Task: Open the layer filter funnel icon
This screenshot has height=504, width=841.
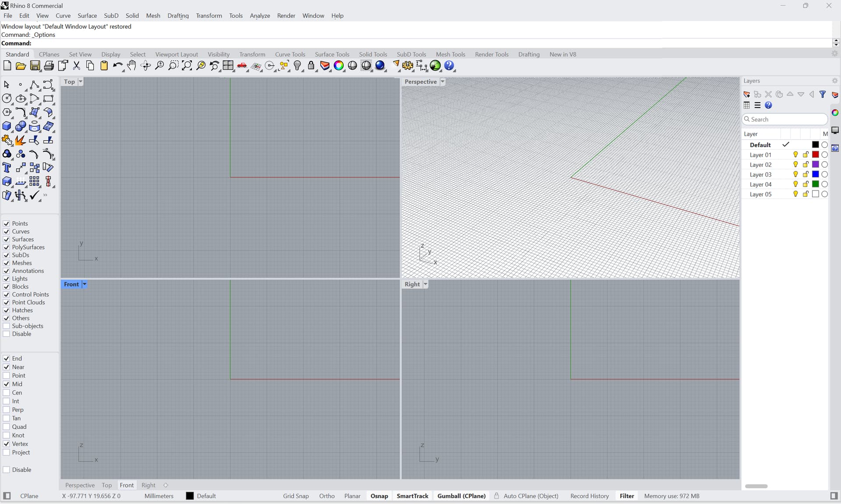Action: tap(823, 94)
